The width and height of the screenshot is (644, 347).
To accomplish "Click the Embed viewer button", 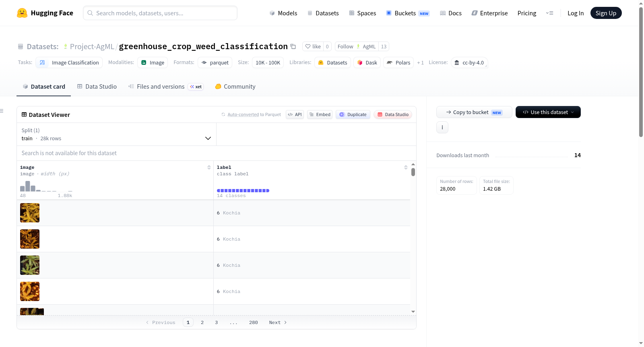I will coord(320,114).
